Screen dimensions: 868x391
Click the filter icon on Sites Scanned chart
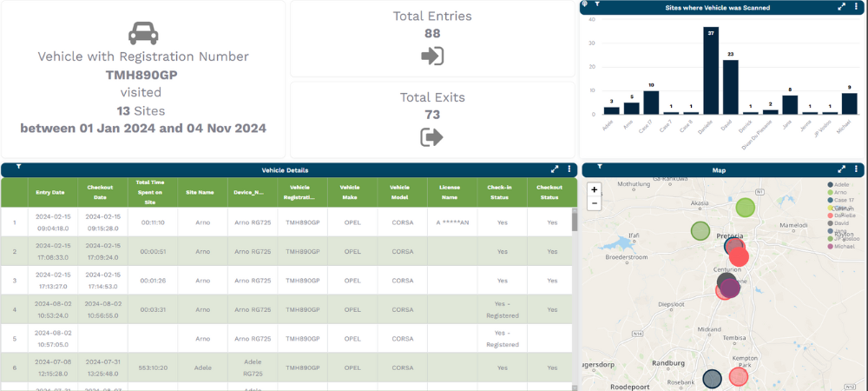pyautogui.click(x=597, y=4)
